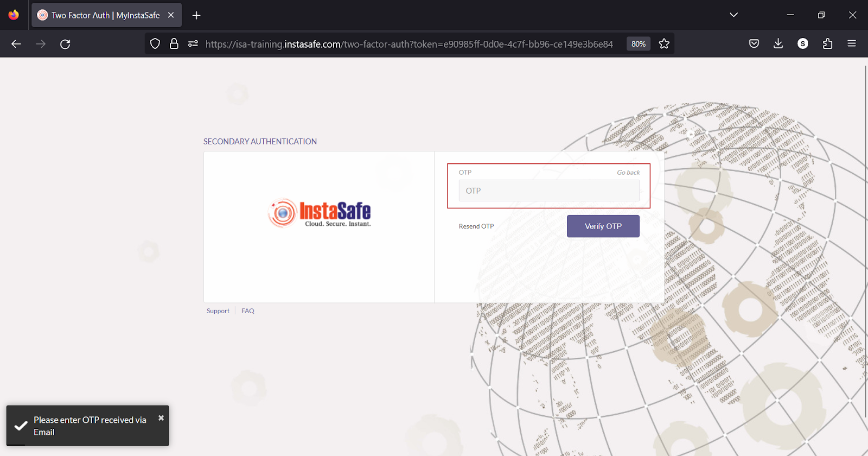Click the address bar URL
The width and height of the screenshot is (868, 456).
409,44
